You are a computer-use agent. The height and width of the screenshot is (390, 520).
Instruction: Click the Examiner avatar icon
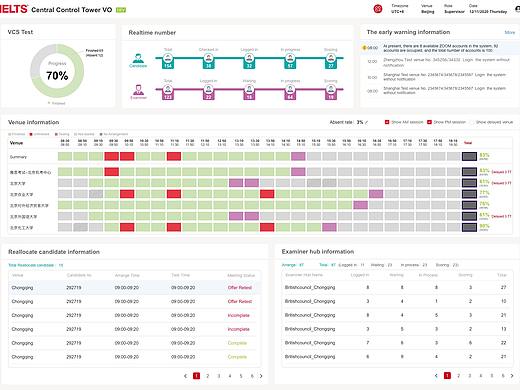(138, 90)
